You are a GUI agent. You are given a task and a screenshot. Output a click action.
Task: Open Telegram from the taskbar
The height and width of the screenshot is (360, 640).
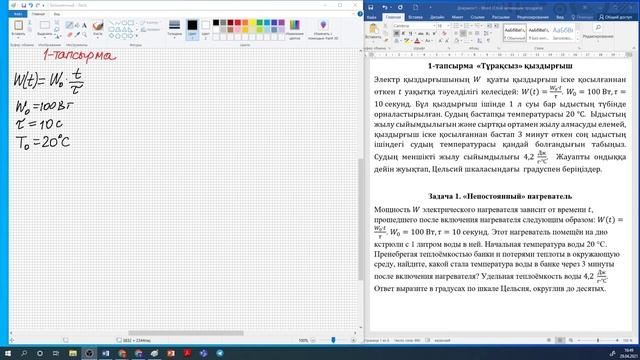coord(220,353)
